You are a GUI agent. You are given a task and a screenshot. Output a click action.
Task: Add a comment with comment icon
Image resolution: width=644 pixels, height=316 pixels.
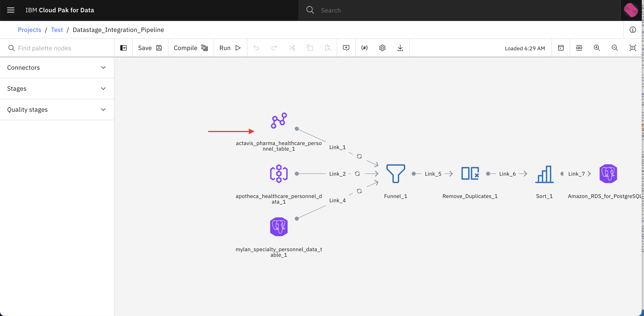click(x=346, y=48)
